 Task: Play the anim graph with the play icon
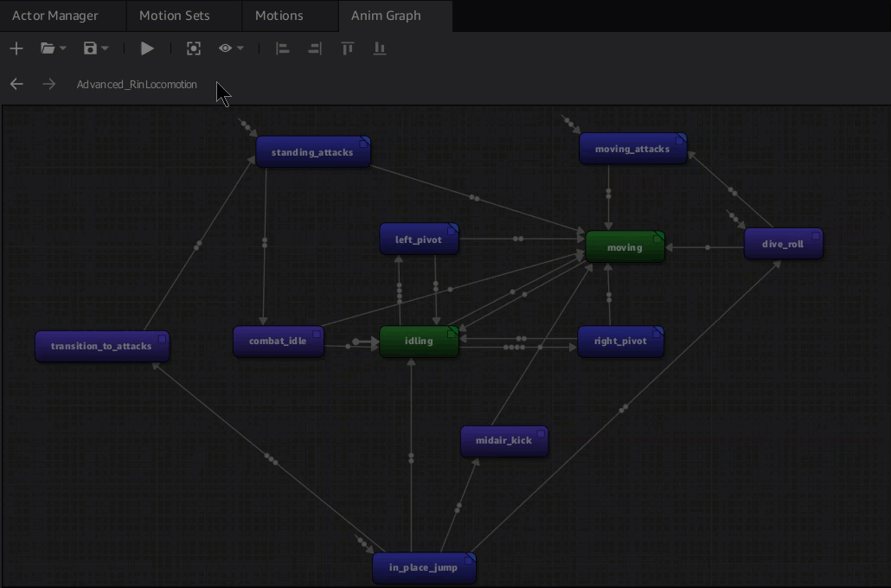(x=147, y=48)
